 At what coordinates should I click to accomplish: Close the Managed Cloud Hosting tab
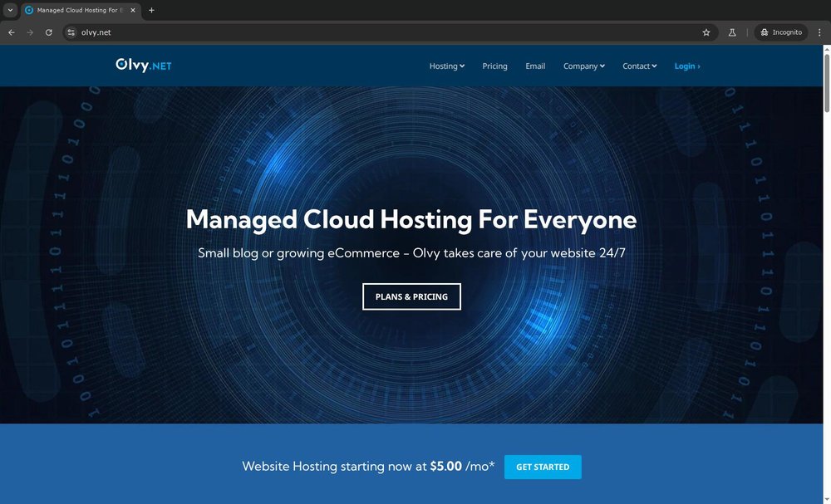(x=133, y=10)
